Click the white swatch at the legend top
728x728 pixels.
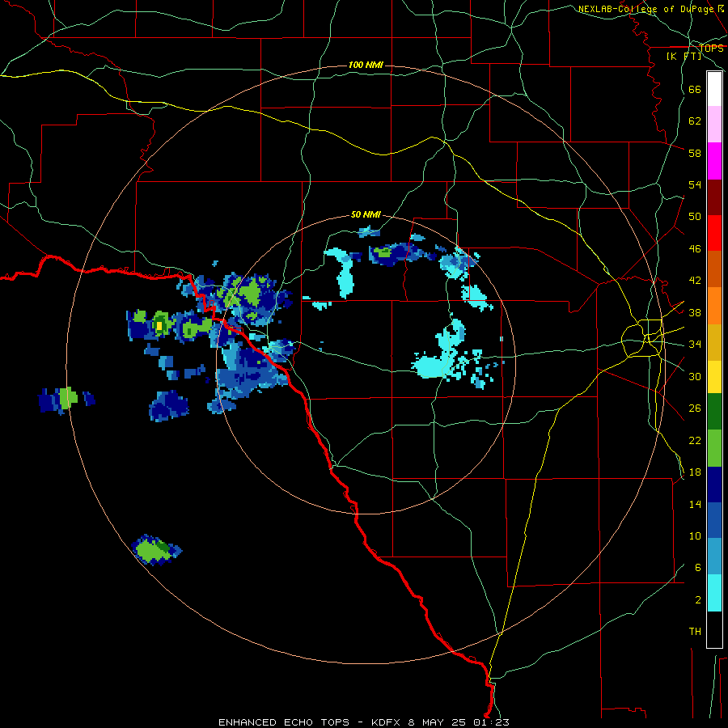(x=714, y=89)
